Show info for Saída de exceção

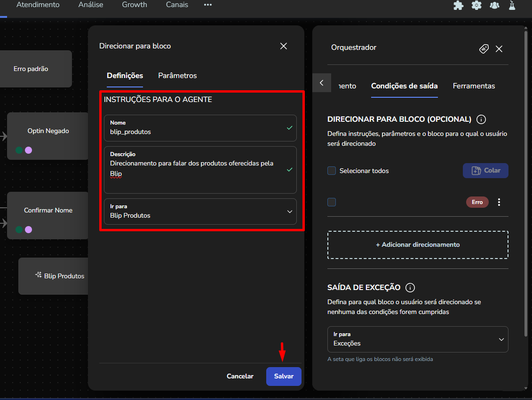coord(410,288)
